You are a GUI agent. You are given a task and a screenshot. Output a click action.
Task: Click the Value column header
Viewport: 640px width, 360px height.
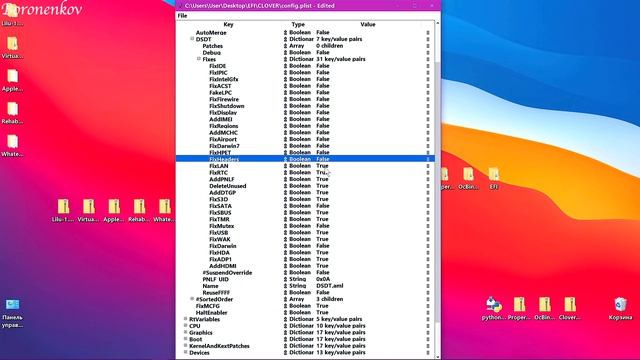(368, 24)
